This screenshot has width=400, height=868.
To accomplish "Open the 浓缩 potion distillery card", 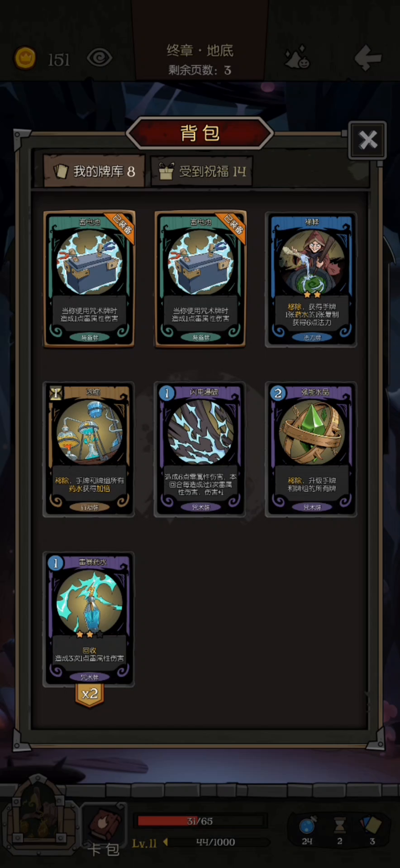I will pyautogui.click(x=89, y=449).
